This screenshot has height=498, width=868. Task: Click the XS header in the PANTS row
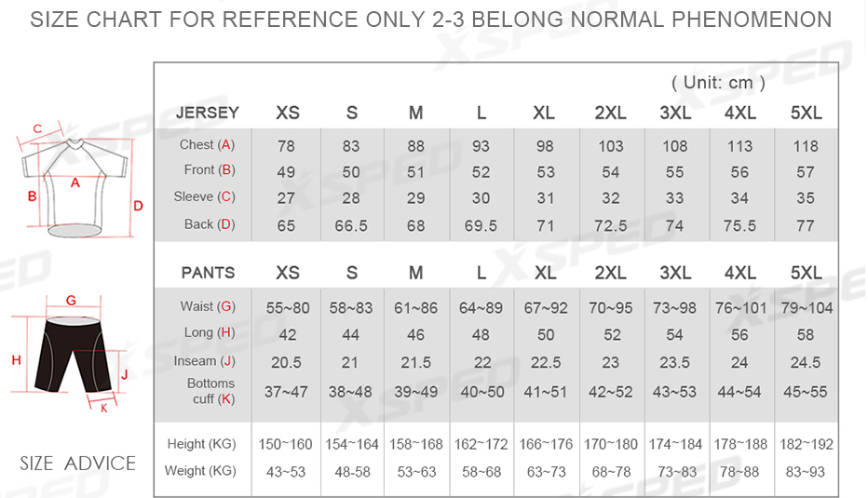pyautogui.click(x=288, y=273)
